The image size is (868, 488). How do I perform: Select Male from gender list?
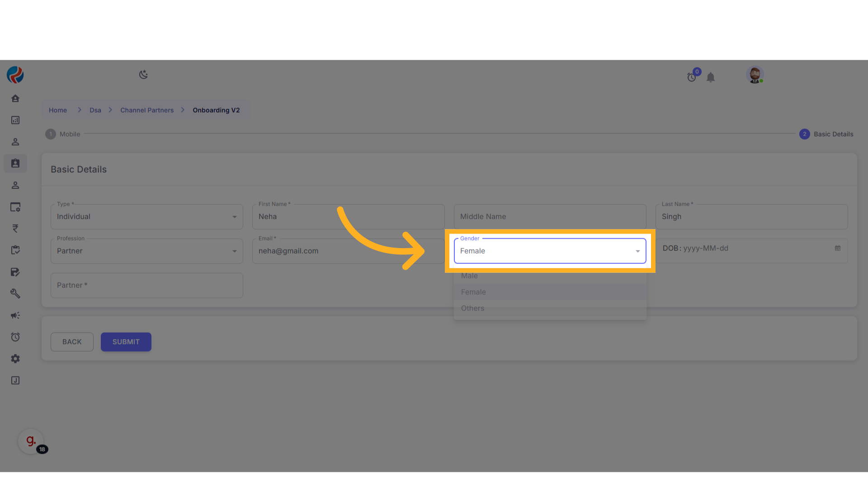pos(470,276)
